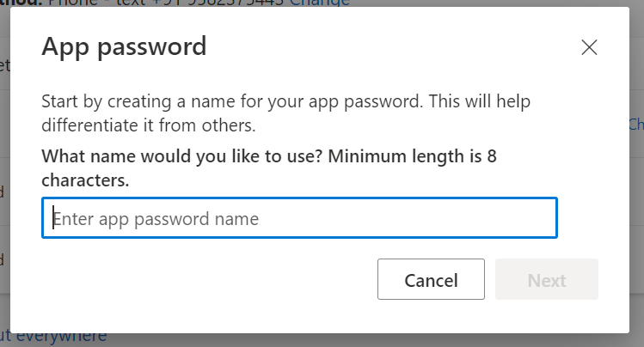Click blank header area right of the title
Image resolution: width=644 pixels, height=347 pixels.
(x=387, y=46)
